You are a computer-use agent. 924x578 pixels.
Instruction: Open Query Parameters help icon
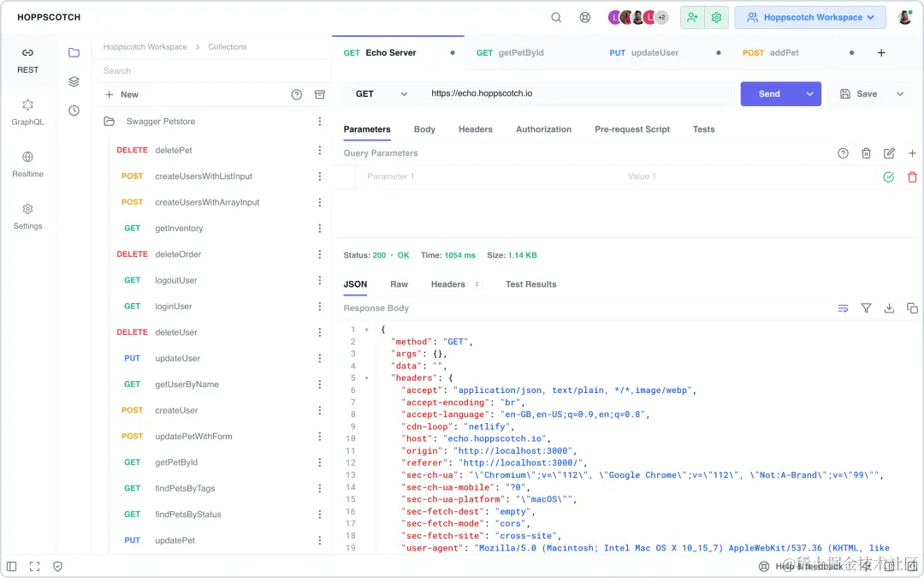(843, 153)
